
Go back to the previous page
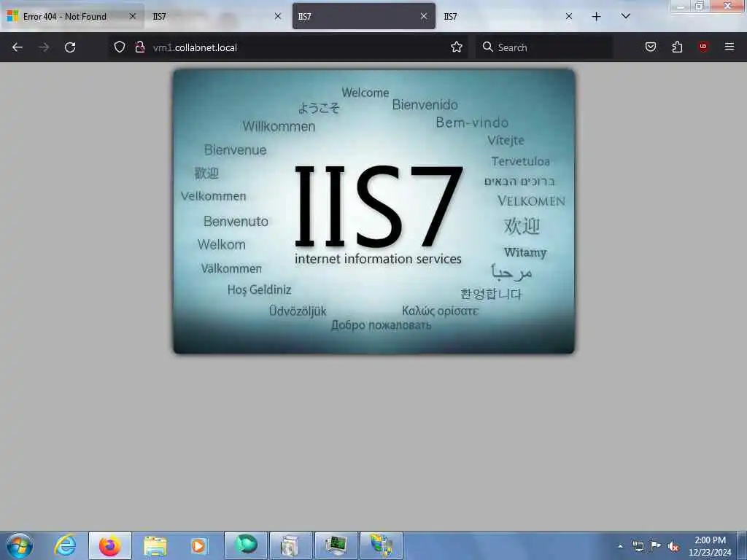tap(18, 47)
